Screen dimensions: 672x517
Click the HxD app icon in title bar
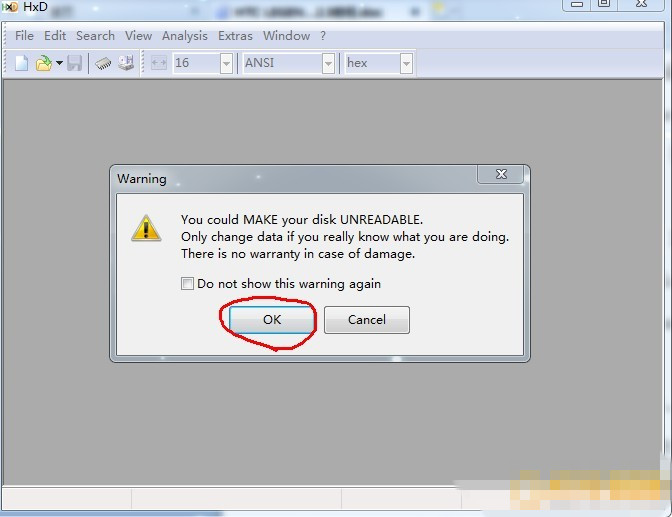[9, 6]
